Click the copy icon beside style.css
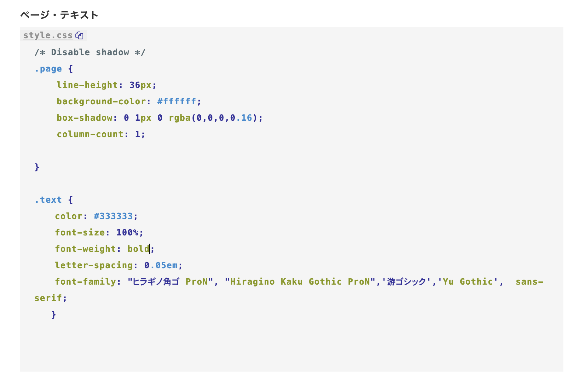Screen dimensions: 588x382 [x=79, y=35]
